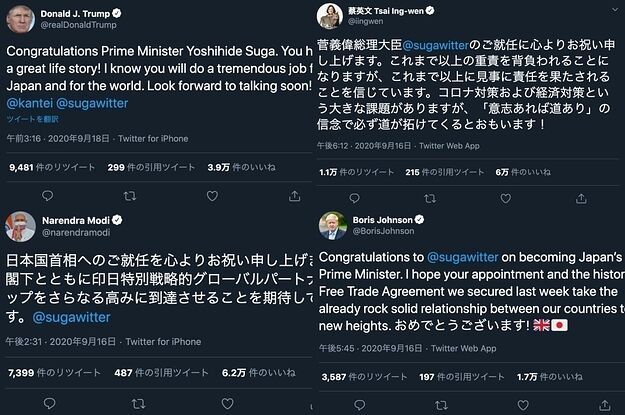View Boris Johnson's profile avatar

coord(332,225)
